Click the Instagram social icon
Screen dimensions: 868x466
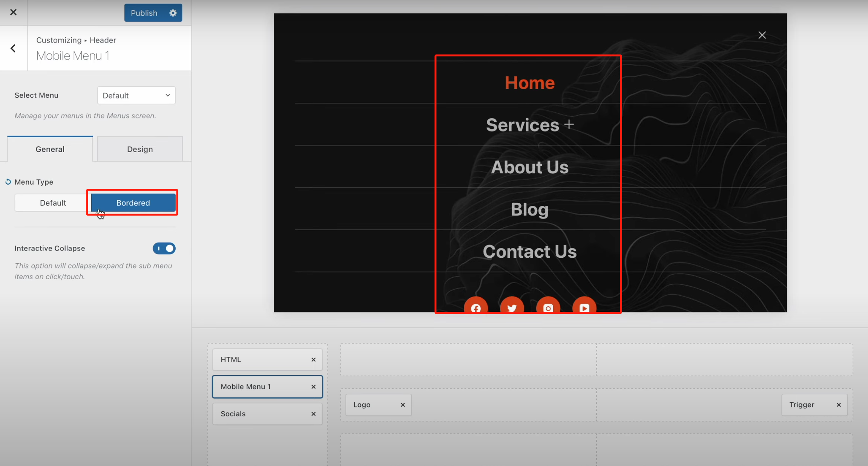pyautogui.click(x=548, y=307)
